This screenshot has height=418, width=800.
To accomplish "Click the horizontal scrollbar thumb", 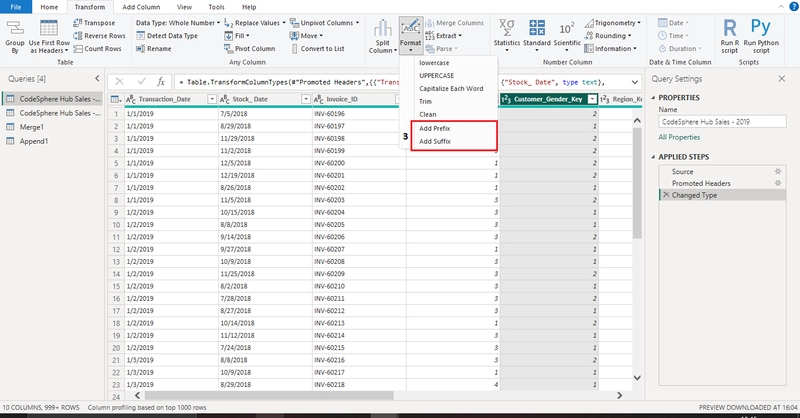I will (269, 396).
